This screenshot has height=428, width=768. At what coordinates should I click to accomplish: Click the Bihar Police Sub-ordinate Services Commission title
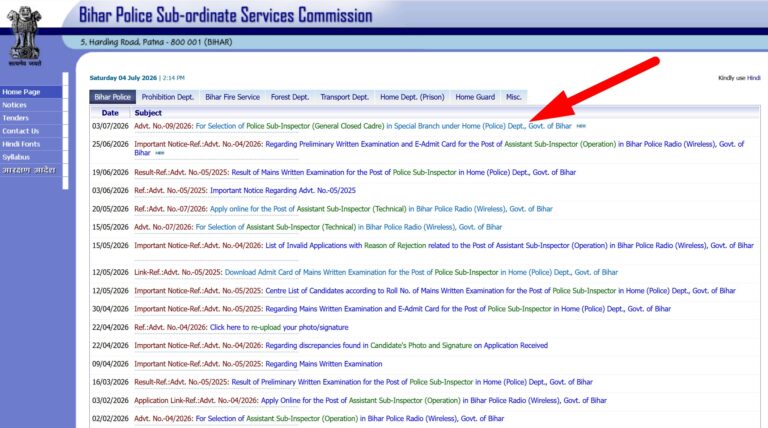226,15
